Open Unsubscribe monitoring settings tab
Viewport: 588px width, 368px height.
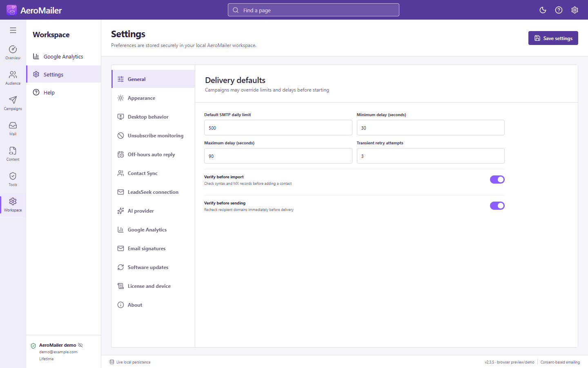coord(153,135)
